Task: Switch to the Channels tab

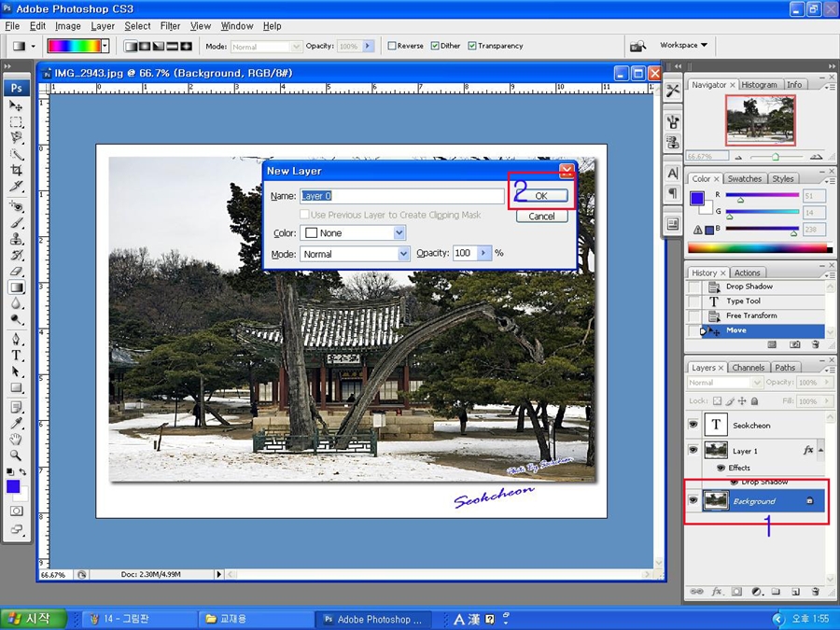Action: [748, 368]
